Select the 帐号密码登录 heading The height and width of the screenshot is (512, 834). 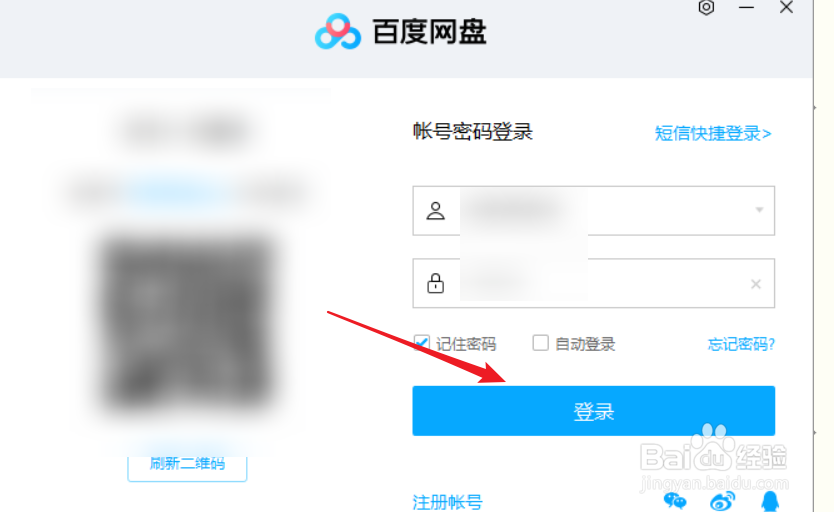pos(473,131)
